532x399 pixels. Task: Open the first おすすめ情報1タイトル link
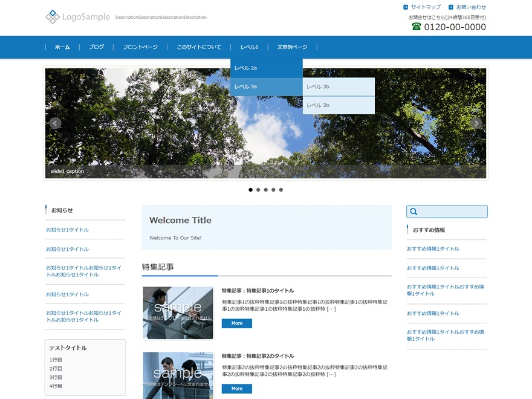(433, 248)
